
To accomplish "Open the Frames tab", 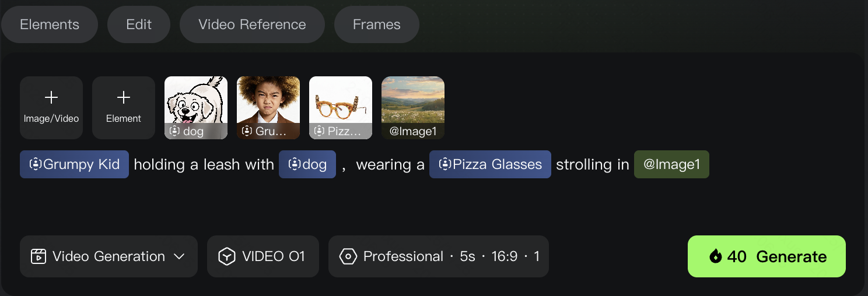I will pyautogui.click(x=377, y=24).
